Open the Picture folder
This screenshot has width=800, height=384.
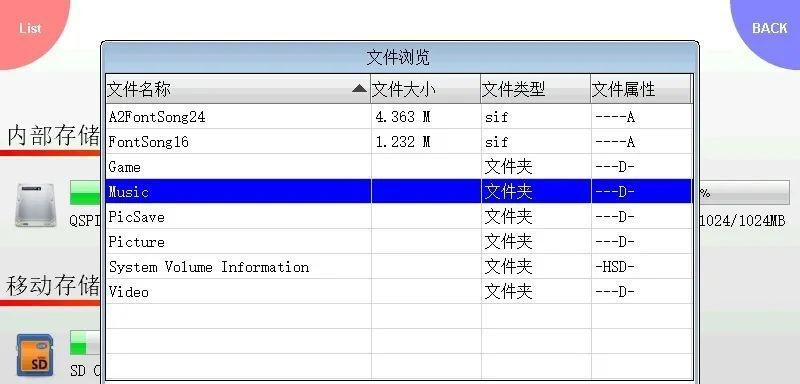[x=398, y=242]
